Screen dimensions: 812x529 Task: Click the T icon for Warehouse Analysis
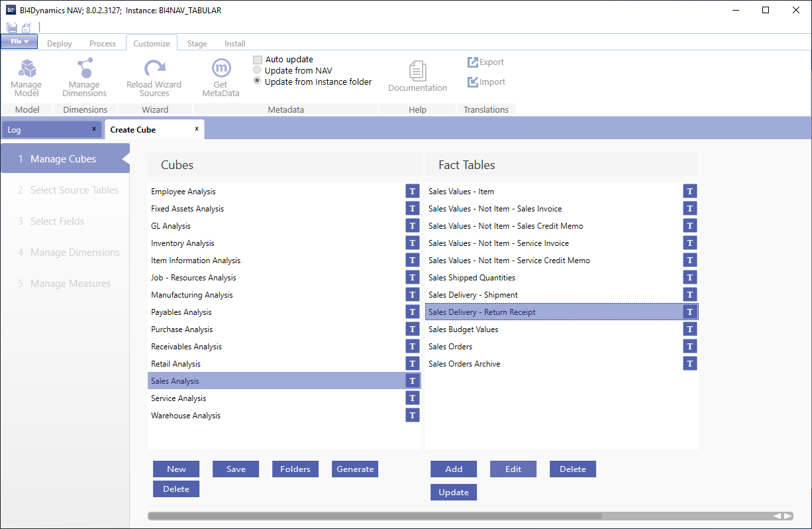coord(413,416)
